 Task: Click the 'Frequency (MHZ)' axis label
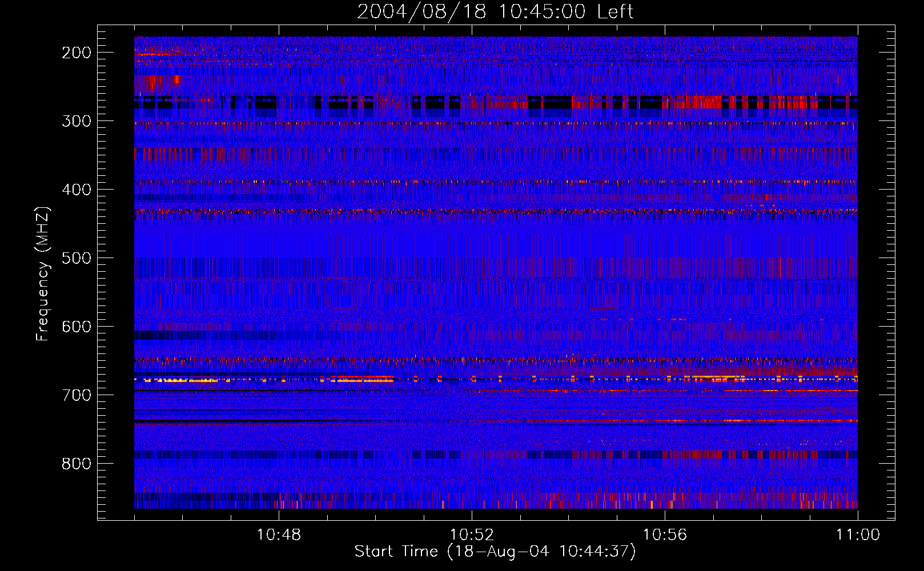(43, 274)
